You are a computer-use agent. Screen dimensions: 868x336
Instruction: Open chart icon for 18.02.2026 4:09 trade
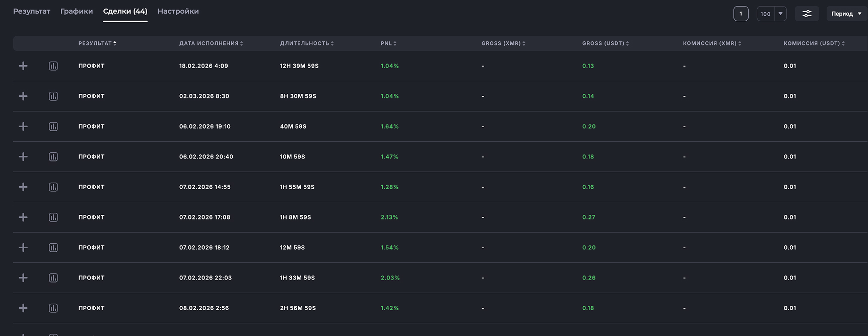[x=53, y=66]
